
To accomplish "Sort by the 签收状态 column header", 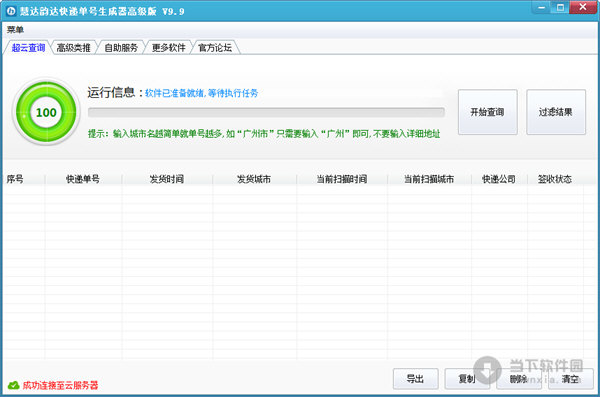I will pyautogui.click(x=555, y=179).
